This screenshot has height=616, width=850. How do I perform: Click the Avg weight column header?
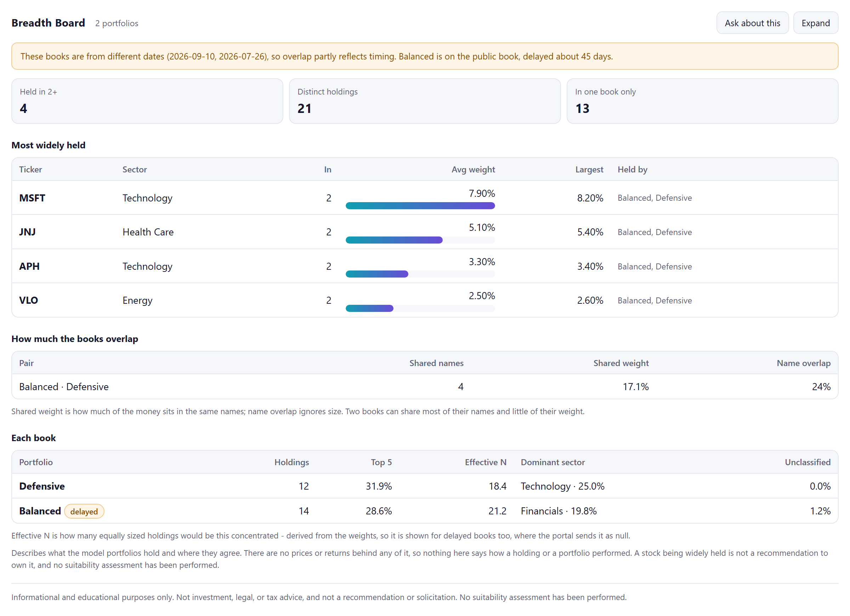coord(473,169)
